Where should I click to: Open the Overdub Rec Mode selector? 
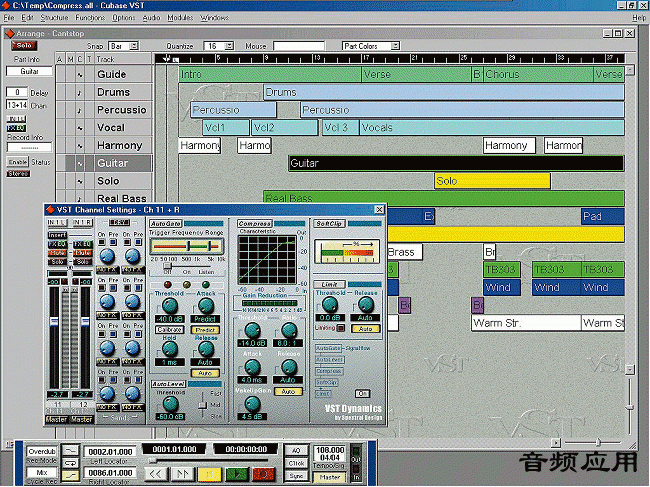tap(42, 451)
